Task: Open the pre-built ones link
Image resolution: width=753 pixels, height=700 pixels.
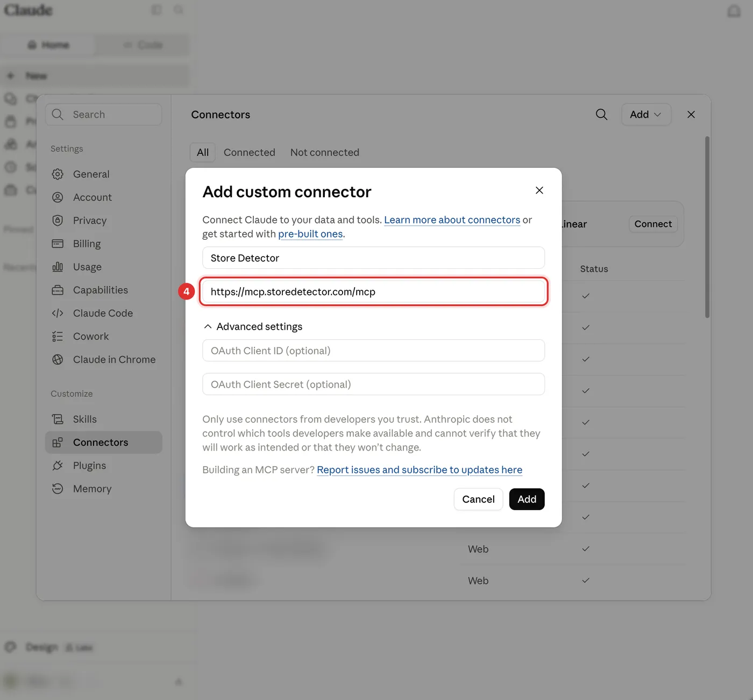Action: tap(310, 234)
